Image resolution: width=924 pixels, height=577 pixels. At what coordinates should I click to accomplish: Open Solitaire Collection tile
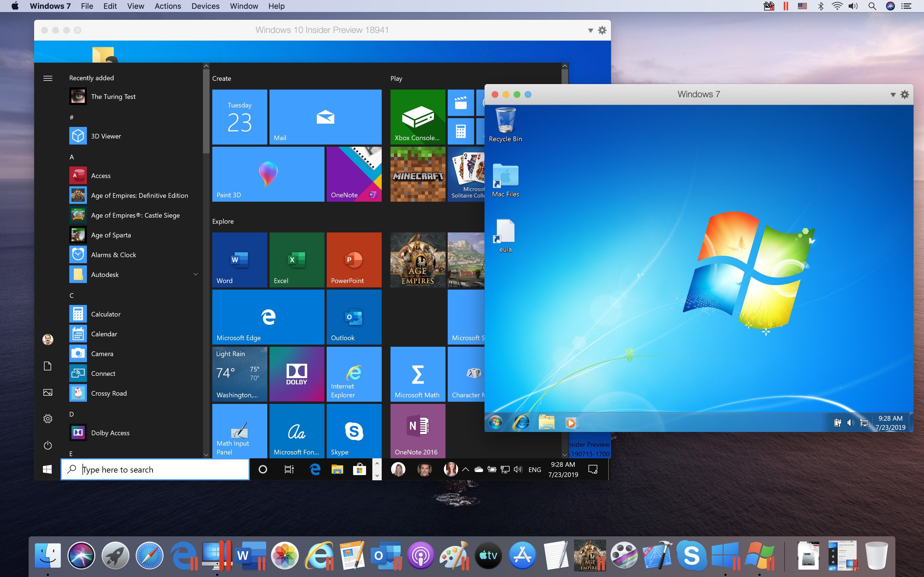point(470,176)
